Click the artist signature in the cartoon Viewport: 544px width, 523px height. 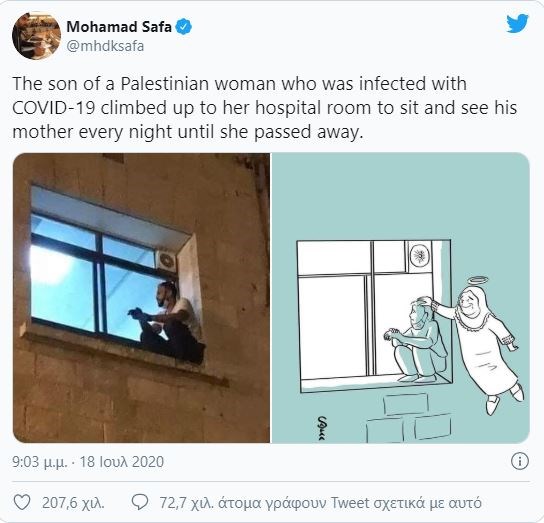322,428
